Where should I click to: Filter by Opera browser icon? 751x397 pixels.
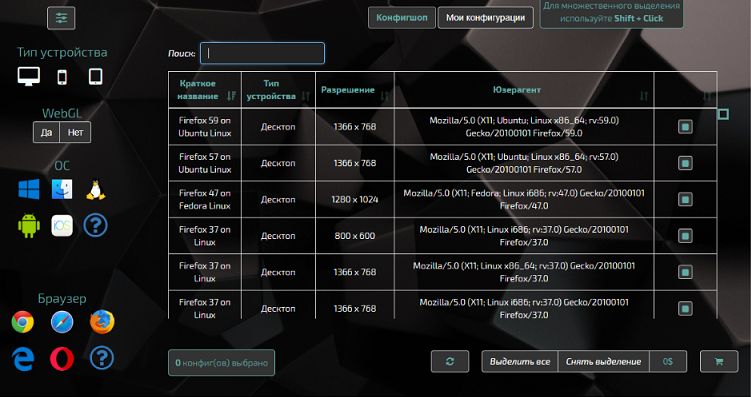pos(62,359)
